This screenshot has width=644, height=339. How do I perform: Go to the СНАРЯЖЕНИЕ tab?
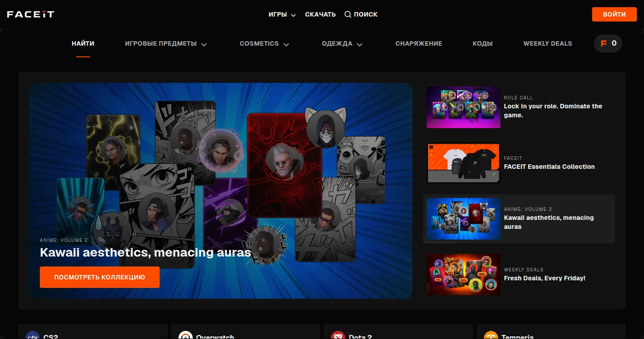click(419, 43)
